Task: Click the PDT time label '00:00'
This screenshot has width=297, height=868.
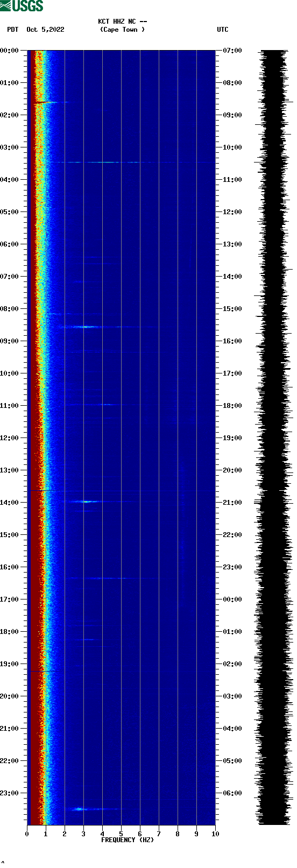Action: (x=10, y=51)
